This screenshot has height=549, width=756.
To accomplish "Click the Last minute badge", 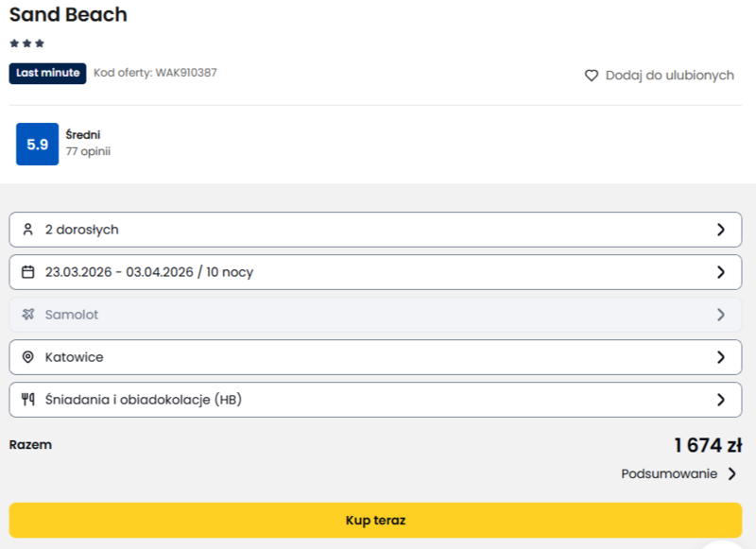I will click(47, 73).
